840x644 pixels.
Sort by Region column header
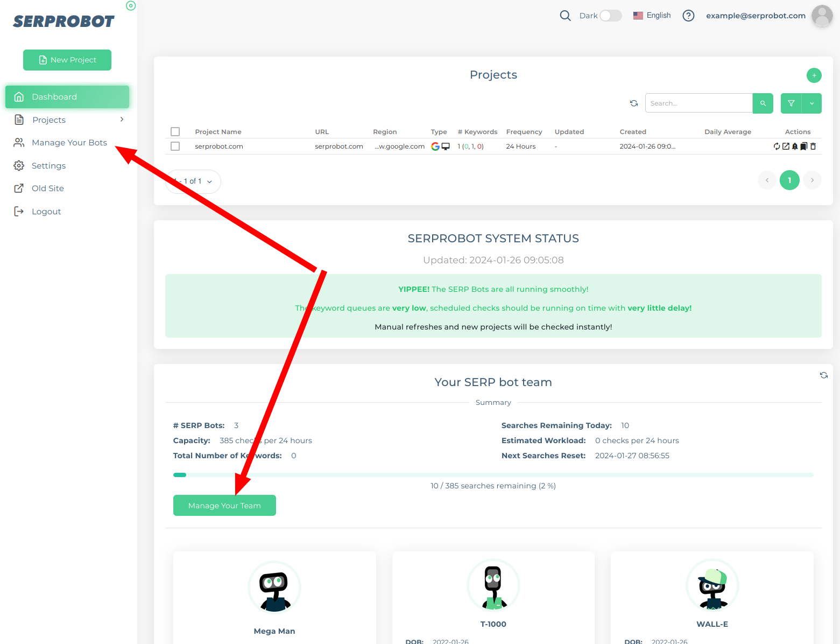(x=385, y=132)
